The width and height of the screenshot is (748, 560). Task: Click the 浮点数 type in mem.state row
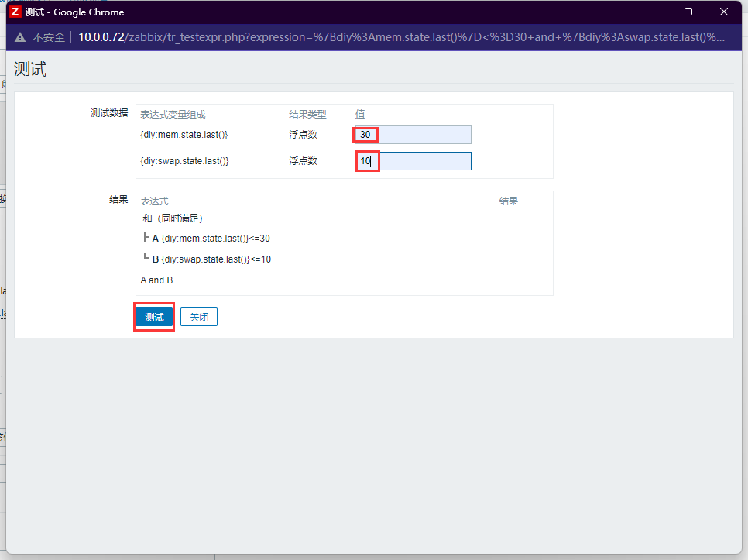tap(303, 135)
